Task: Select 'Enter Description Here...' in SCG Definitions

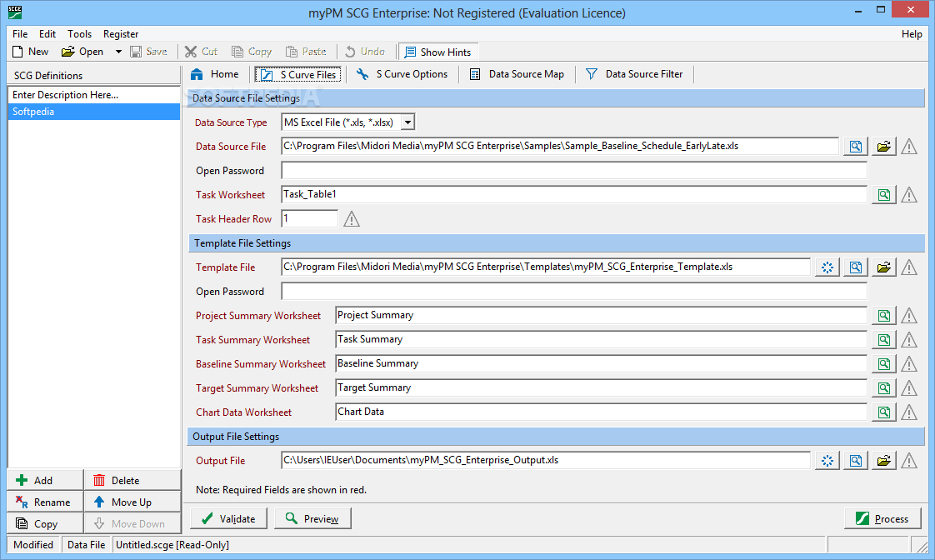Action: [x=94, y=95]
